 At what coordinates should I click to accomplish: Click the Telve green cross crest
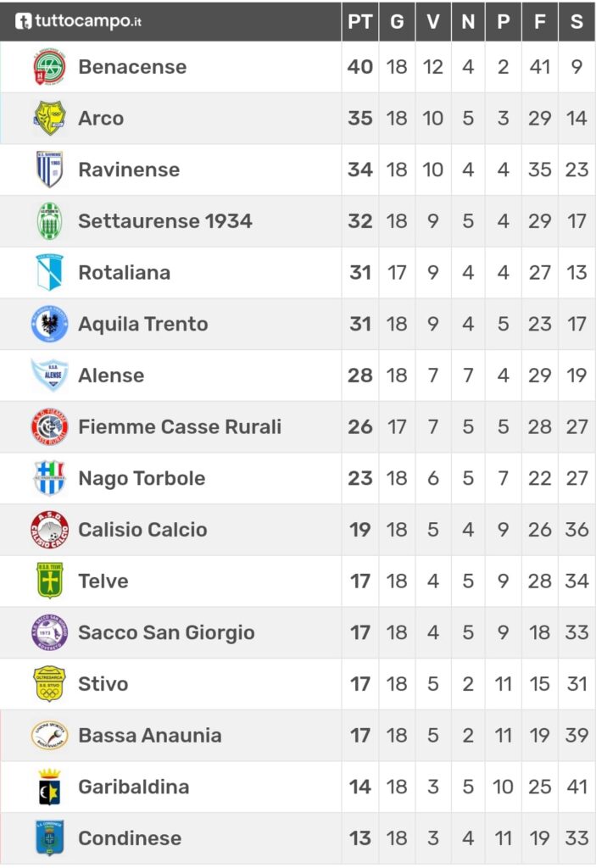point(49,581)
